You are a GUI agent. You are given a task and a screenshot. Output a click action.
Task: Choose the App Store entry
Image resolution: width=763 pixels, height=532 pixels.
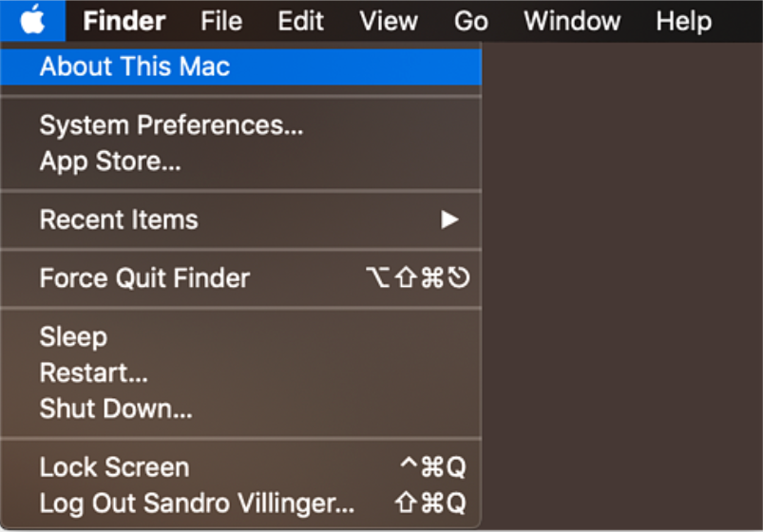(x=110, y=161)
